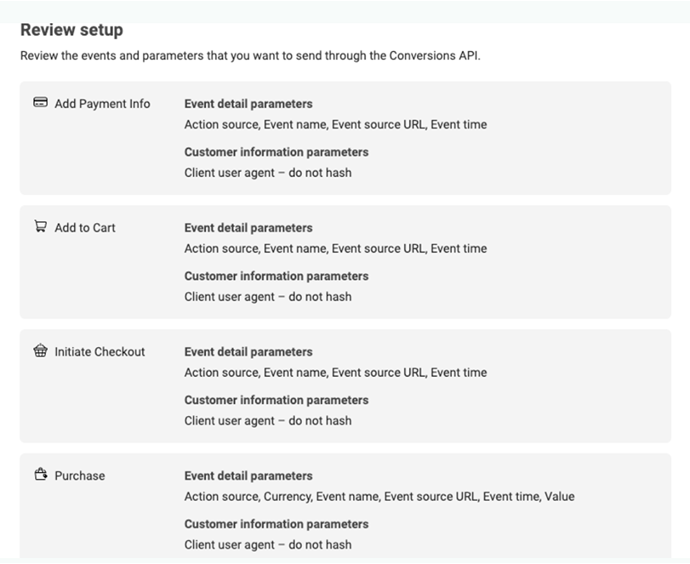Click the Review setup heading
The height and width of the screenshot is (564, 690).
[x=72, y=30]
